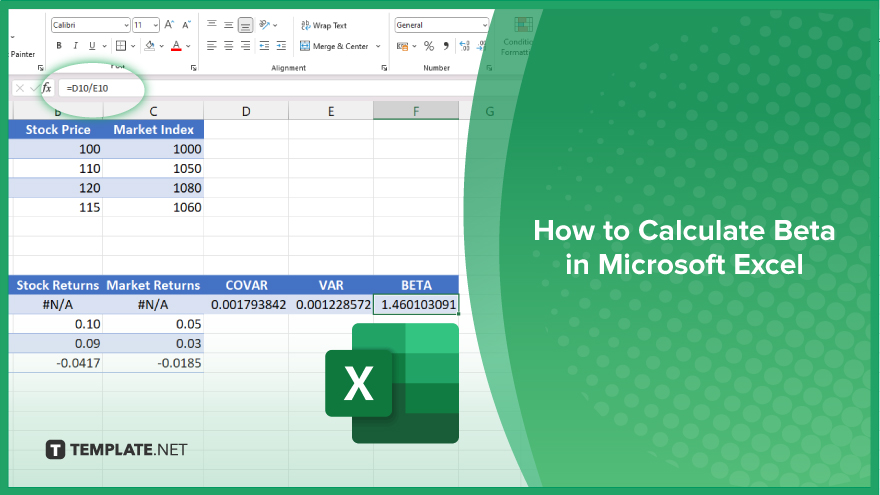Image resolution: width=880 pixels, height=495 pixels.
Task: Select column G header
Action: pyautogui.click(x=489, y=111)
